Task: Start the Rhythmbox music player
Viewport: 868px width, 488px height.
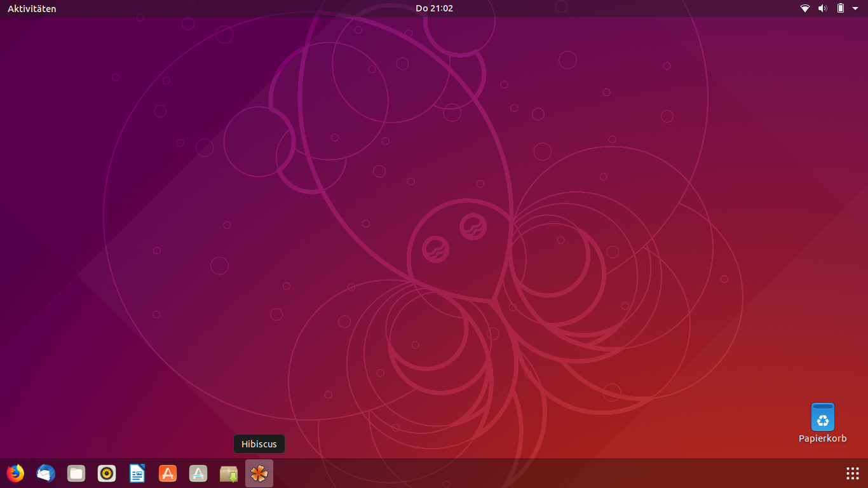Action: pos(107,473)
